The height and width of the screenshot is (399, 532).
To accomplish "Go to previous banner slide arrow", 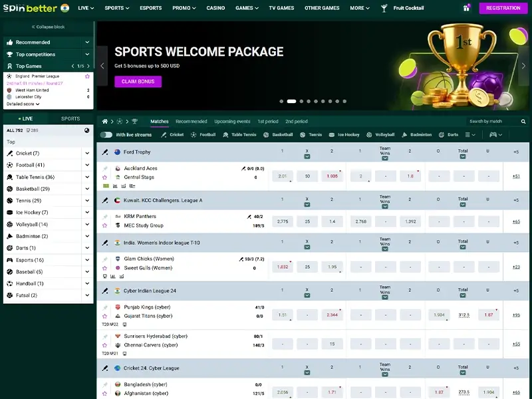I will pos(102,66).
